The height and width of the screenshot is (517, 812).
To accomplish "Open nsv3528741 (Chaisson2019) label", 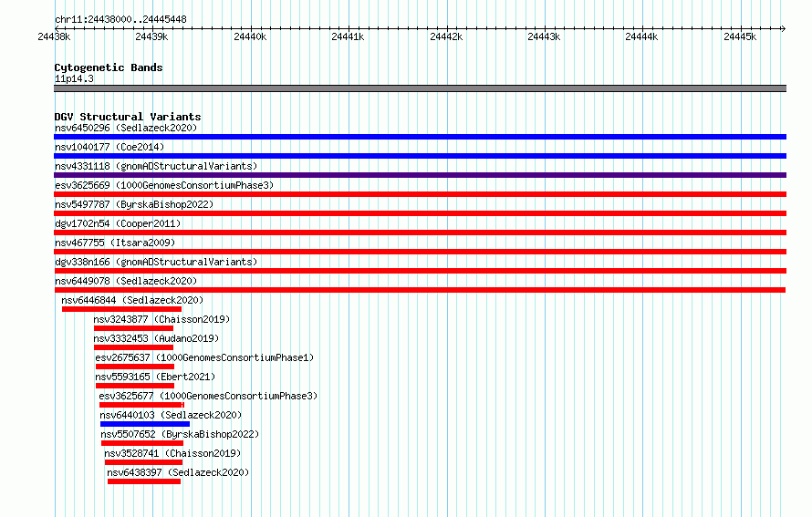I will 172,453.
